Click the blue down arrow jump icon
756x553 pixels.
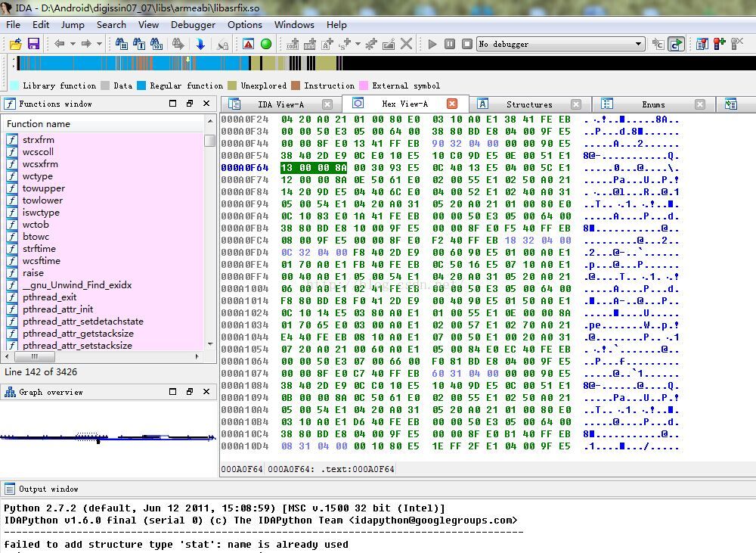(200, 44)
